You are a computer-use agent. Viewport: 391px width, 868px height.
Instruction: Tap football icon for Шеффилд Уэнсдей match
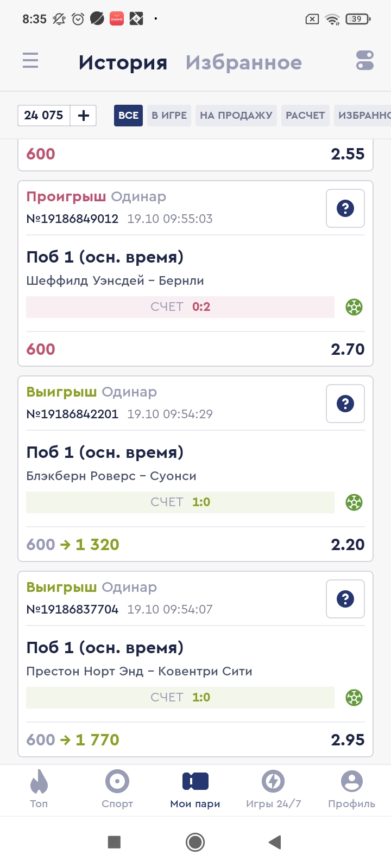click(x=354, y=307)
